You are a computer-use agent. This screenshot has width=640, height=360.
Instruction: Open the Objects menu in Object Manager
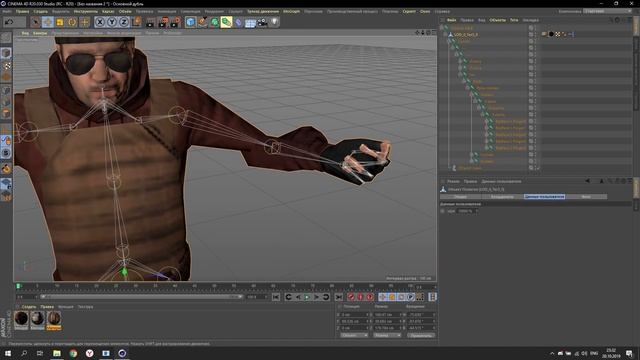[x=497, y=20]
